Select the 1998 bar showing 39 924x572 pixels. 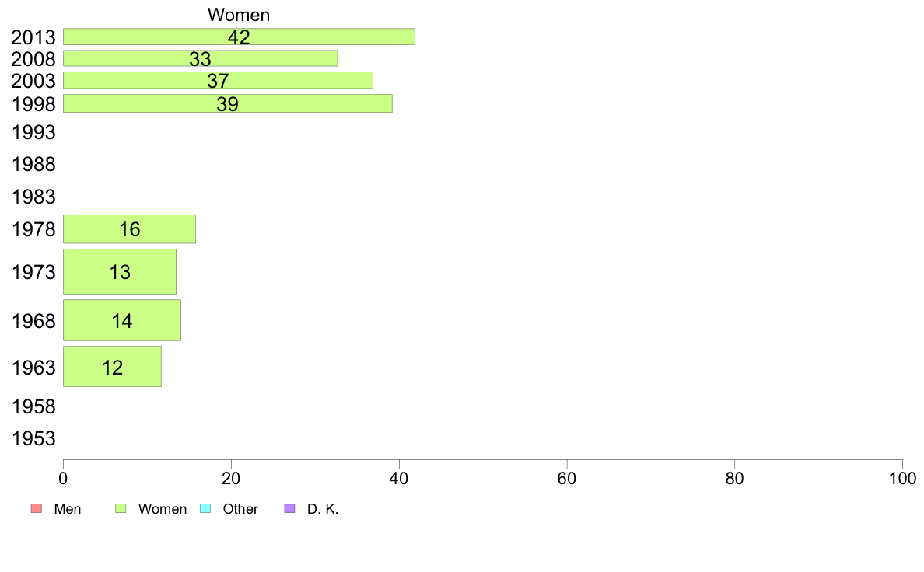point(227,103)
